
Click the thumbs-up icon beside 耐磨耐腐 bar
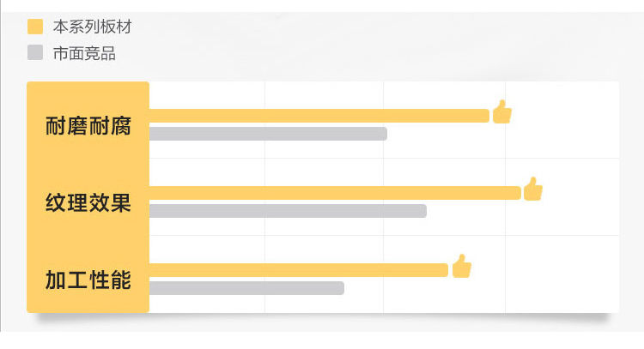click(502, 111)
